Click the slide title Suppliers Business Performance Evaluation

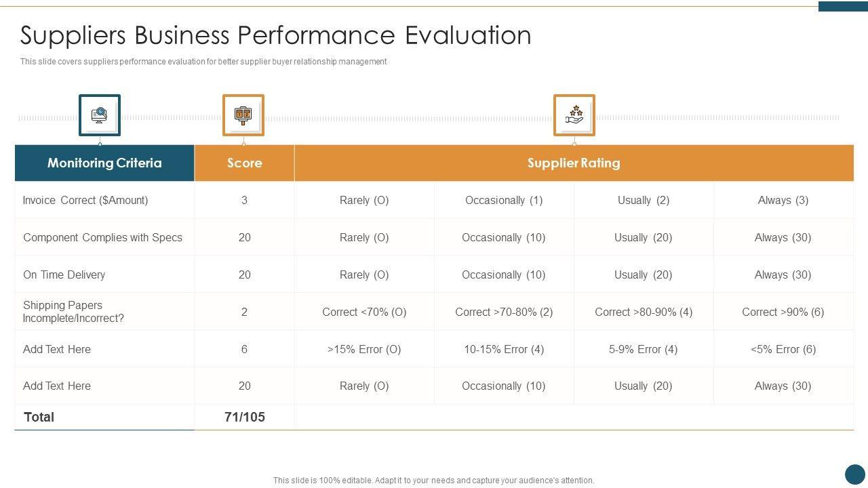[275, 35]
